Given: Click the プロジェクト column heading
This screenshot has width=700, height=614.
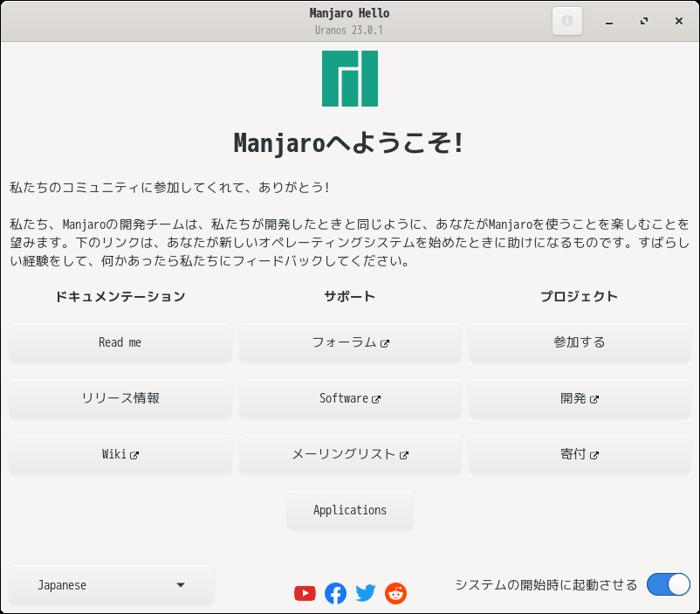Looking at the screenshot, I should (x=580, y=296).
